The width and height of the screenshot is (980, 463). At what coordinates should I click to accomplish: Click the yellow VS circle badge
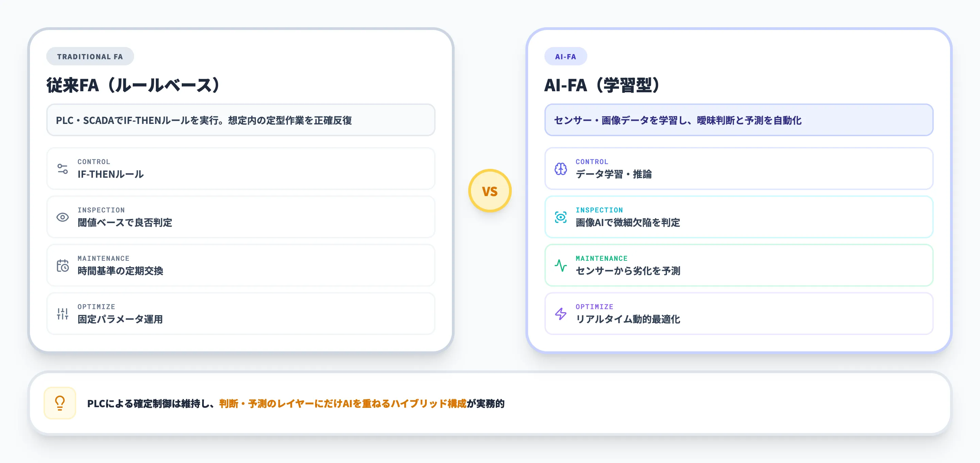pos(490,190)
